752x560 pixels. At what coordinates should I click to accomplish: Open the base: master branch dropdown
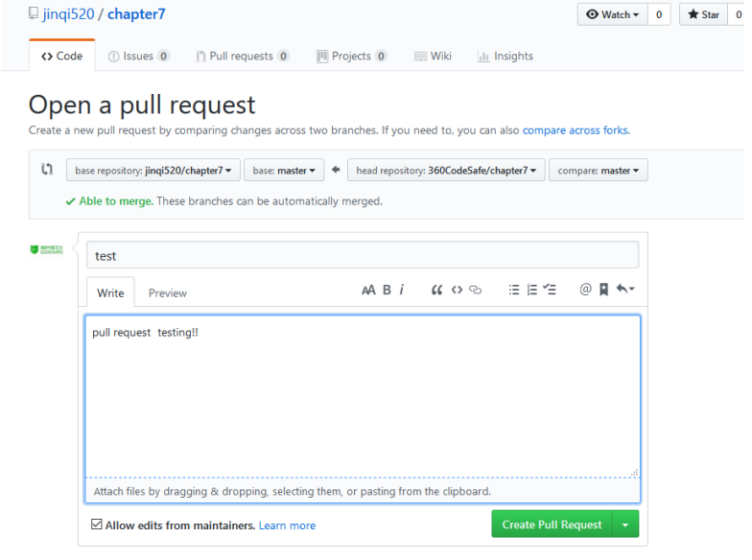tap(284, 171)
